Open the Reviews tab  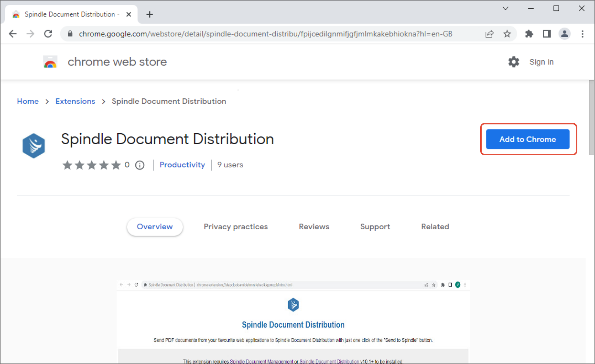point(314,227)
